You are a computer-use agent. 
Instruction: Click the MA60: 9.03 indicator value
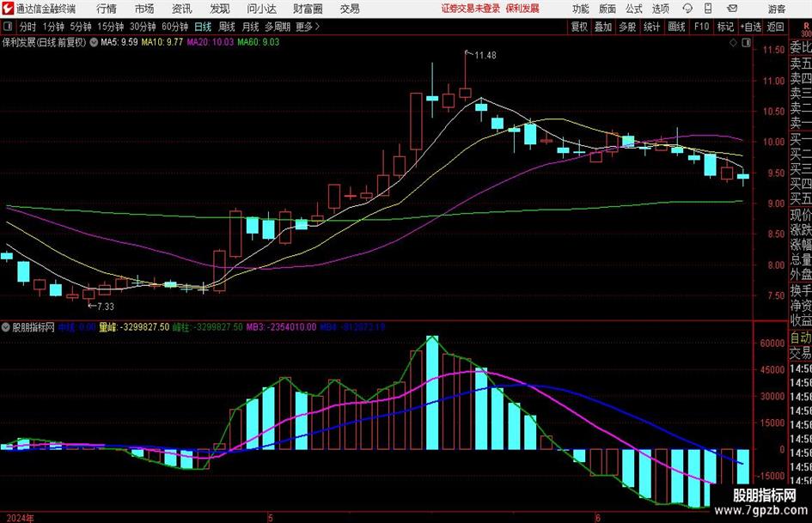pos(259,42)
